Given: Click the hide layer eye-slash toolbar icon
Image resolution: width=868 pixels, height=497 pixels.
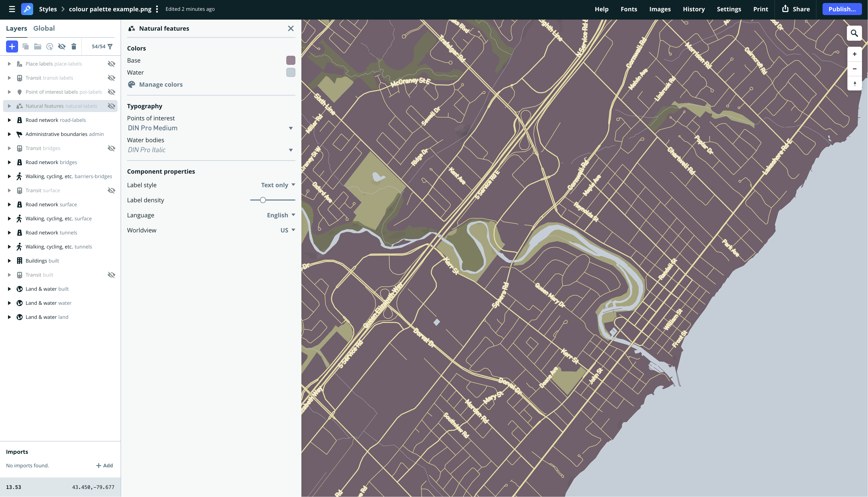Looking at the screenshot, I should pos(62,46).
